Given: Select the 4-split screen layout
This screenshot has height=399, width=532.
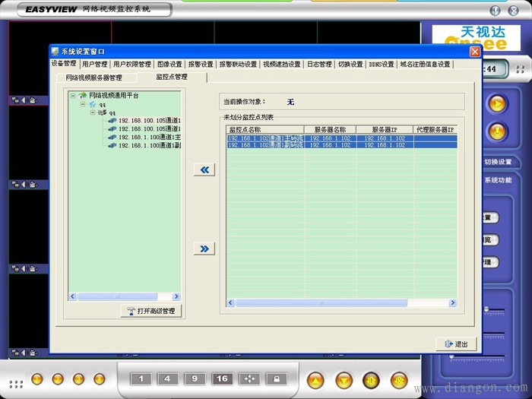Looking at the screenshot, I should [167, 378].
